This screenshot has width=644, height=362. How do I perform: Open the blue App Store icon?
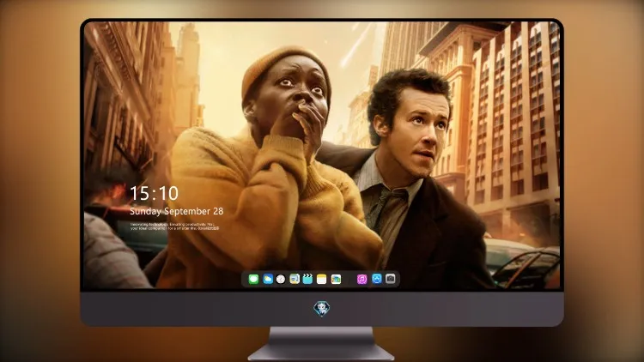377,279
